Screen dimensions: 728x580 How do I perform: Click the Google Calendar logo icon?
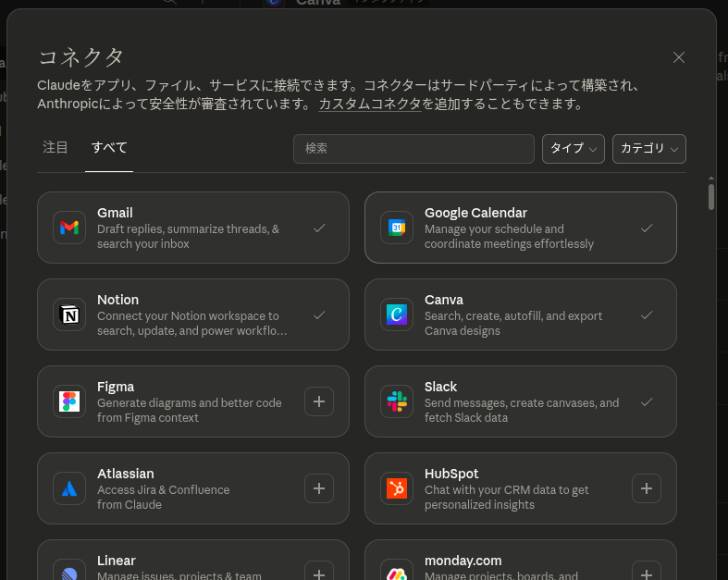[x=397, y=228]
